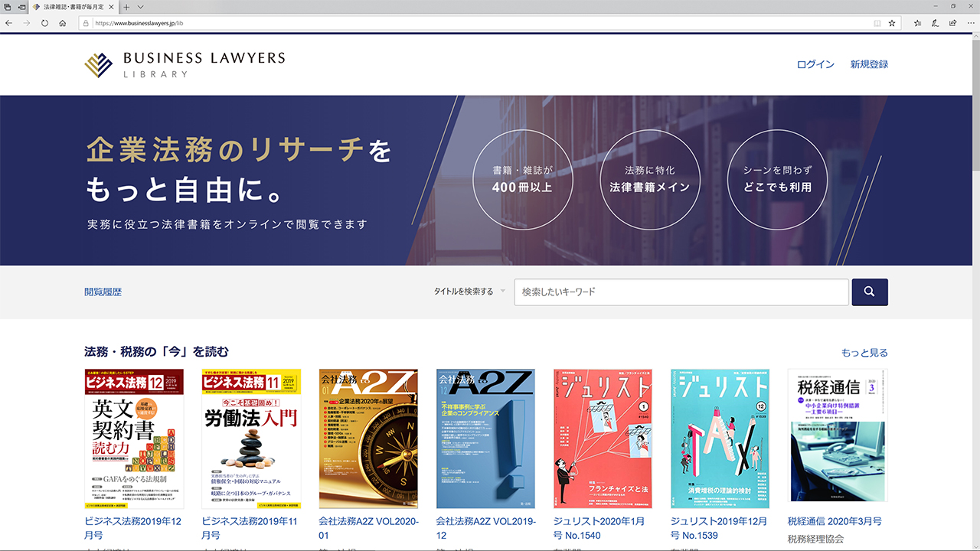Select the 法律雑誌・書籍が毎月定 tab
This screenshot has width=980, height=551.
[x=73, y=7]
